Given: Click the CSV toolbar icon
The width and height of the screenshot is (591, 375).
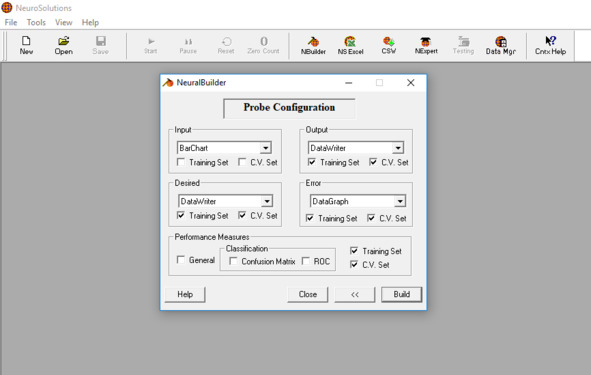Looking at the screenshot, I should 389,46.
